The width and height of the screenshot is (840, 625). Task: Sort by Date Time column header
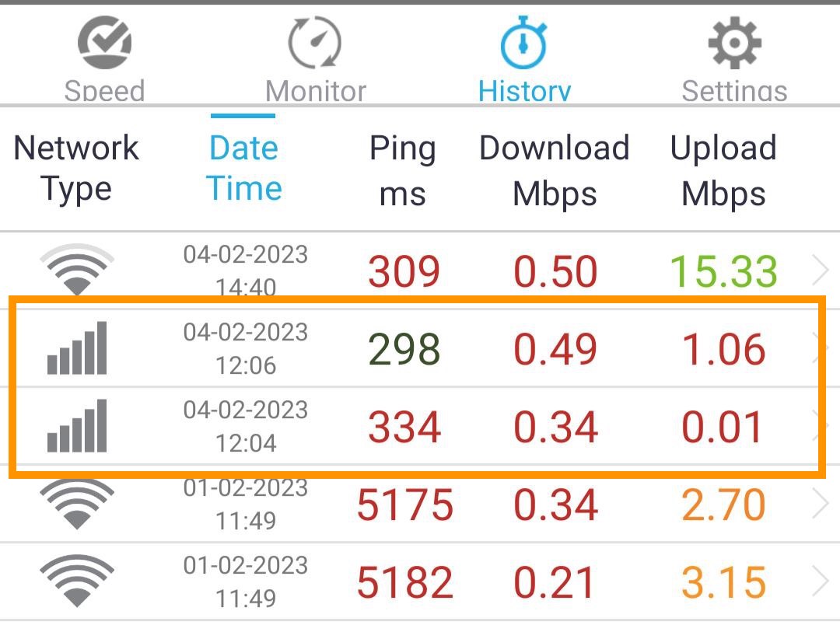pyautogui.click(x=244, y=169)
